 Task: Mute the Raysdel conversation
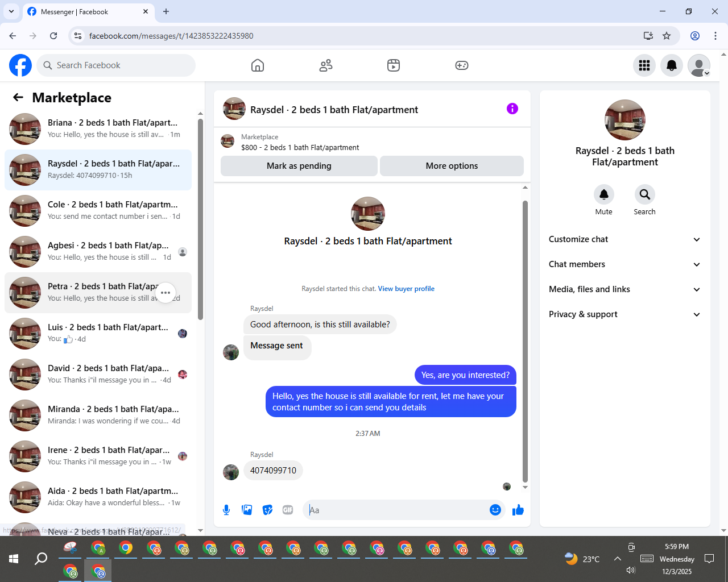coord(604,194)
